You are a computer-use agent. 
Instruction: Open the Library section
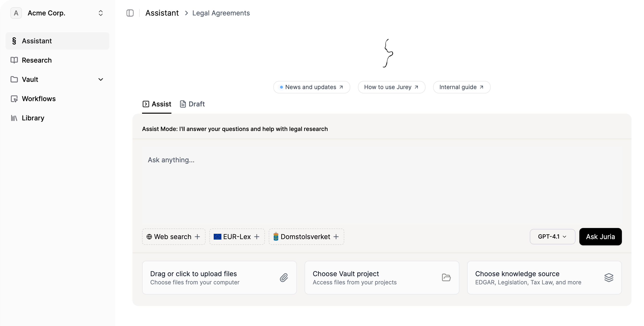(33, 118)
